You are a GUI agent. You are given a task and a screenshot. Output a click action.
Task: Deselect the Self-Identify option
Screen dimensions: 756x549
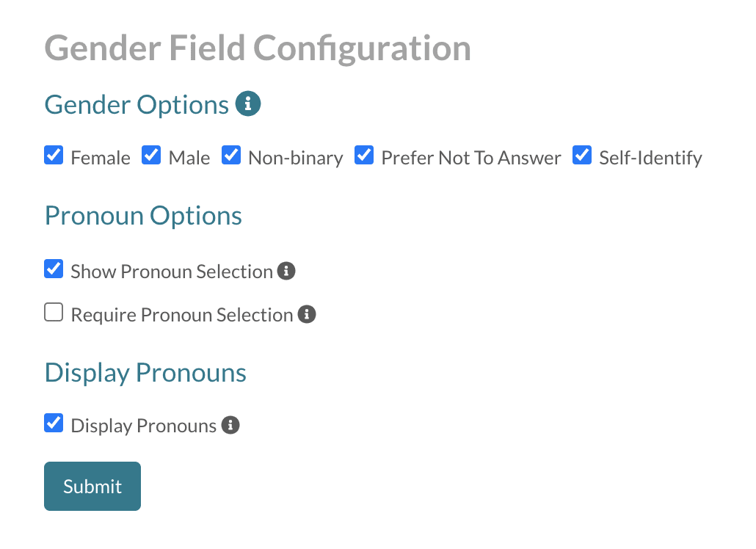(x=581, y=155)
